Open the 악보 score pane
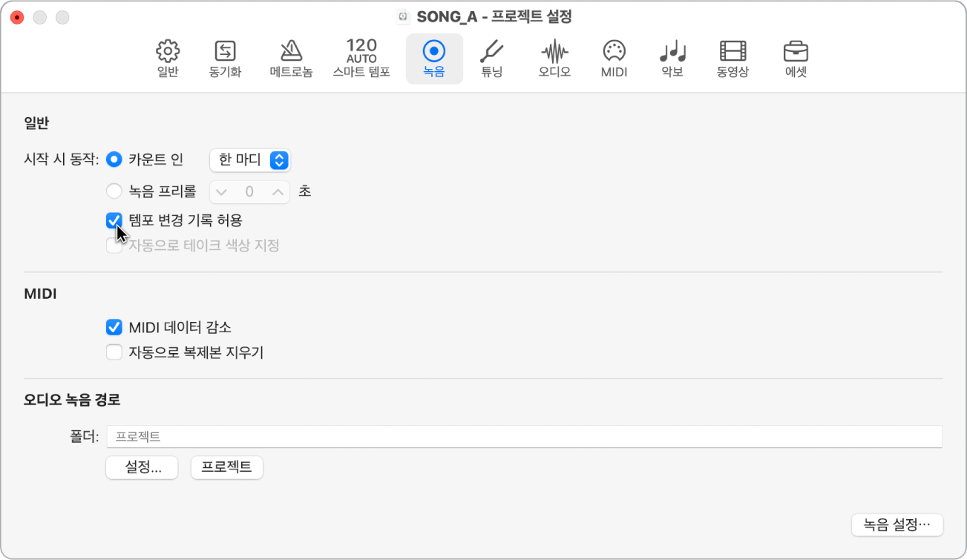This screenshot has width=967, height=560. click(672, 59)
